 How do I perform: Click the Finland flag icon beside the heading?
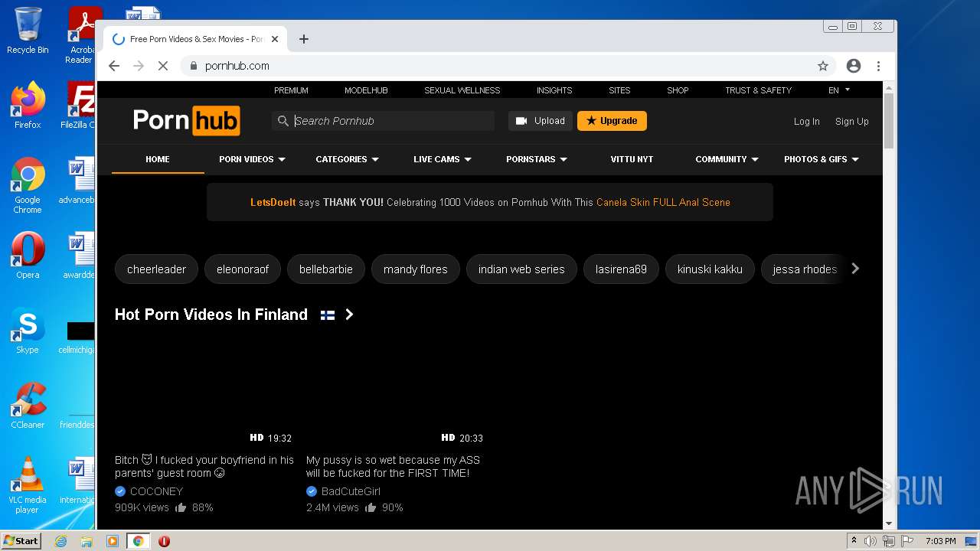click(328, 315)
